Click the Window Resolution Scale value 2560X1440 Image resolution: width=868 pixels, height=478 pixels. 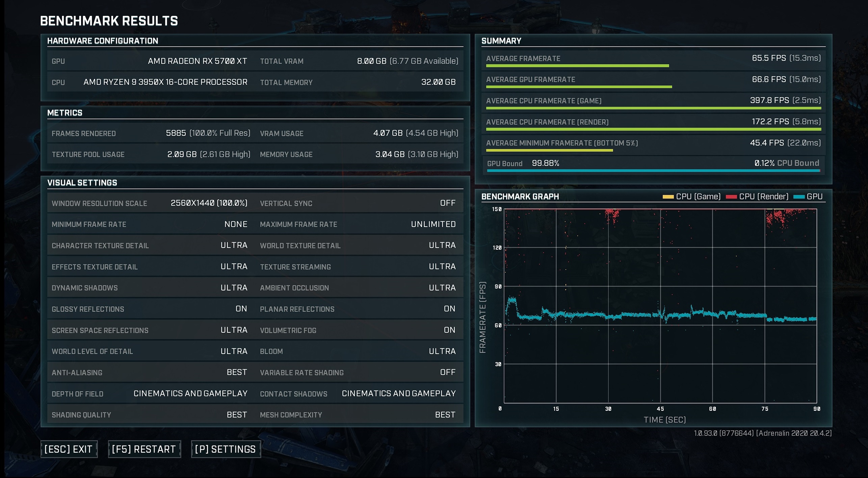(x=209, y=203)
